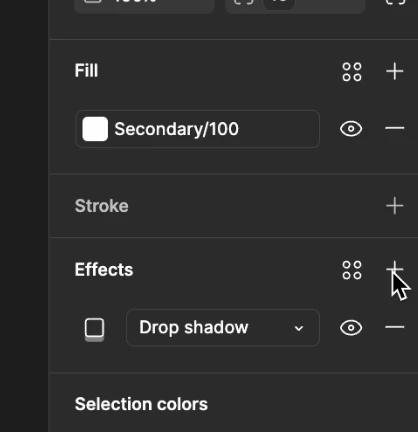
Task: Open Fill styles library icon
Action: [x=352, y=72]
